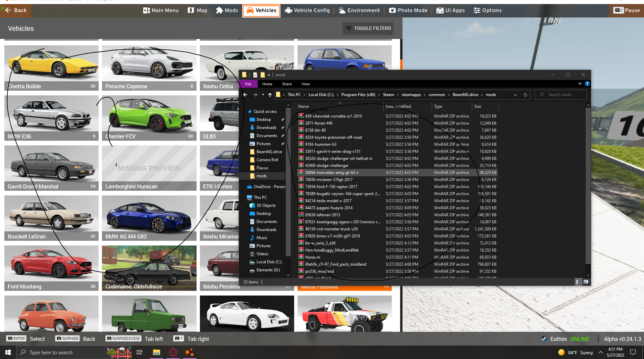Open recent locations dropdown in Explorer

click(263, 95)
